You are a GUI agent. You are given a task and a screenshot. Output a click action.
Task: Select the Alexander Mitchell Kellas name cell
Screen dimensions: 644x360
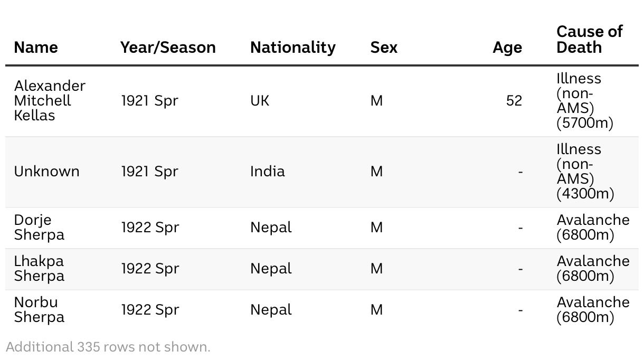[x=50, y=100]
